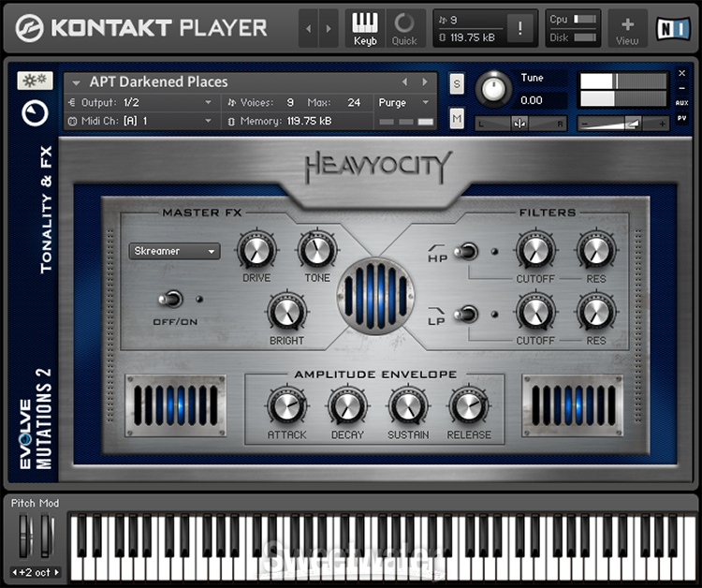Click the DRIVE knob
Screen dimensions: 702x588
pyautogui.click(x=256, y=250)
